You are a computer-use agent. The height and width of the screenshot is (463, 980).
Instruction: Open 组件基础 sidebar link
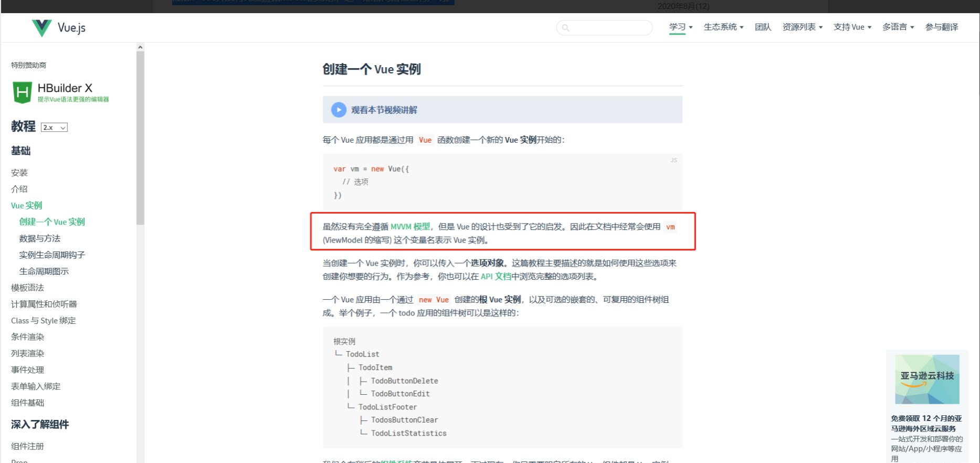point(28,403)
